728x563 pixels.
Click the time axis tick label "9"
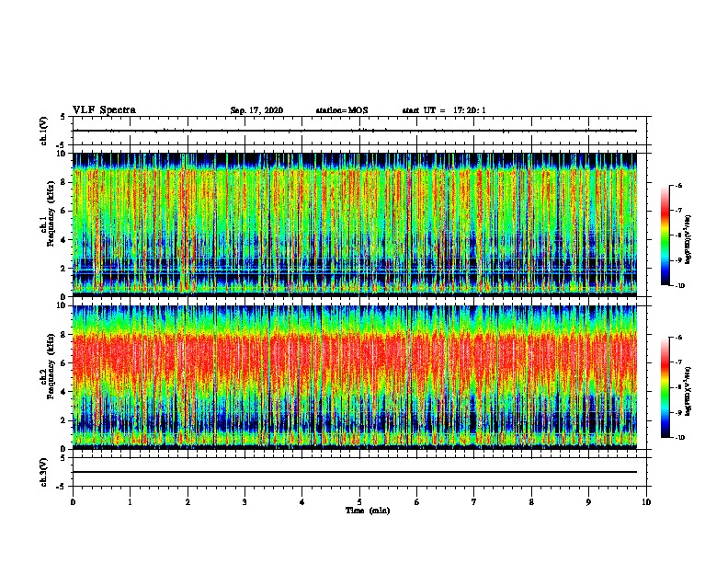(588, 502)
